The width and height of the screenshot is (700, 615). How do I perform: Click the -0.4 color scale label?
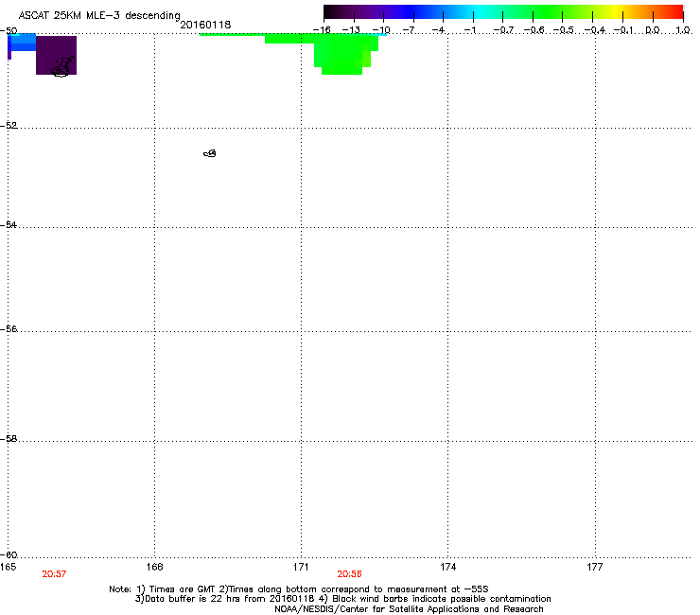pos(595,30)
